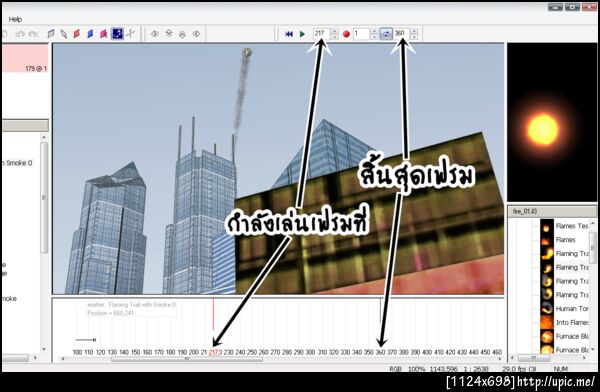The image size is (600, 392).
Task: Click the current frame field showing 217
Action: coord(322,33)
